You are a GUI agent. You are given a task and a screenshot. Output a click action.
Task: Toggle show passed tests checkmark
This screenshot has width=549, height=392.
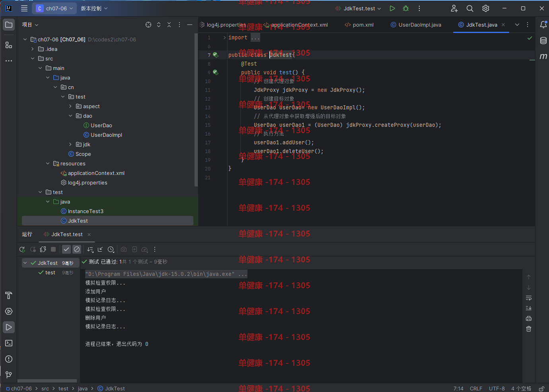(x=66, y=249)
